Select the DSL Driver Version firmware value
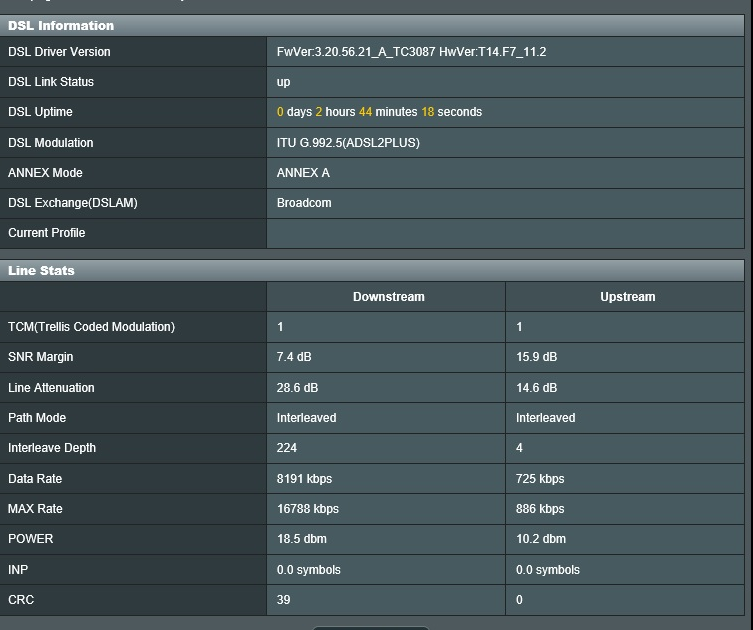The image size is (753, 630). coord(411,52)
